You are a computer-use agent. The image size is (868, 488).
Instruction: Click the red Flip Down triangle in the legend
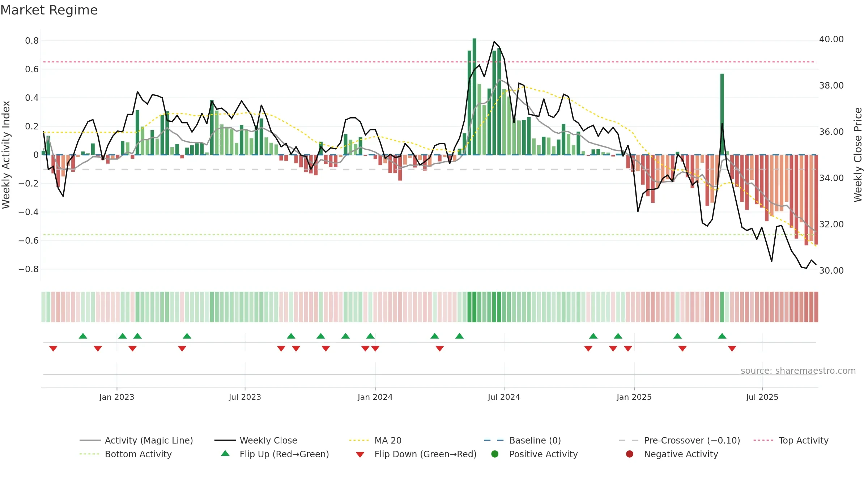coord(360,455)
